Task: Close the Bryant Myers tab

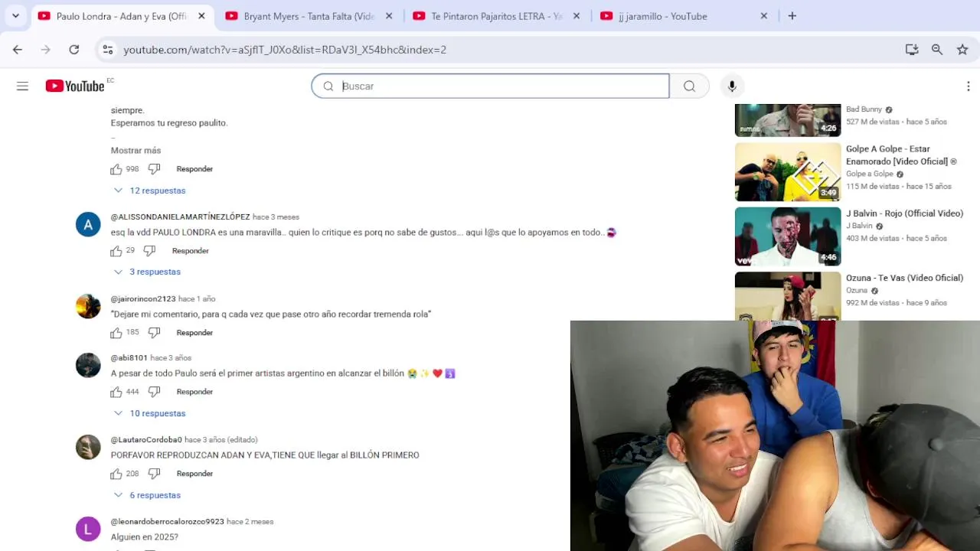Action: click(389, 16)
